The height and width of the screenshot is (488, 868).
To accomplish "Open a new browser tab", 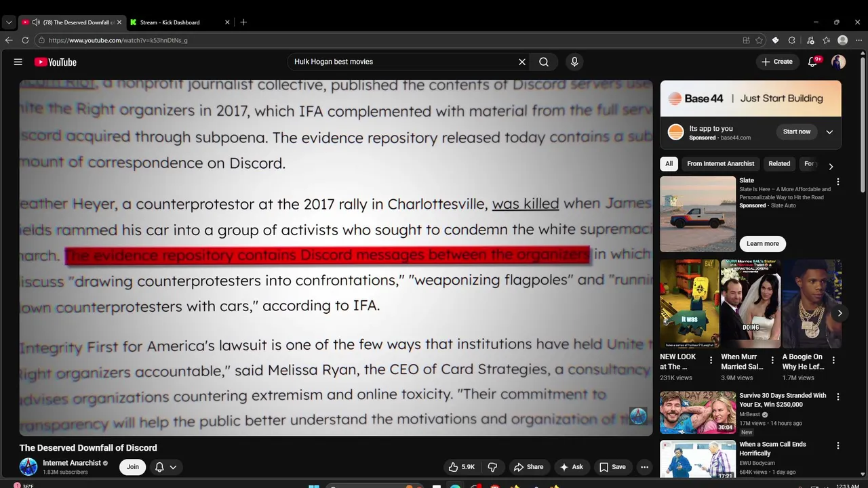I will coord(243,22).
